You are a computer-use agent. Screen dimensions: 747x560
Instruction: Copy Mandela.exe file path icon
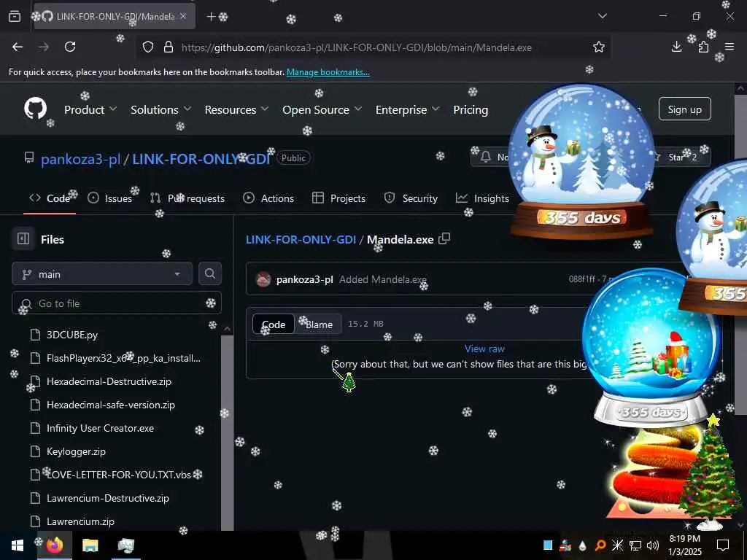(444, 238)
